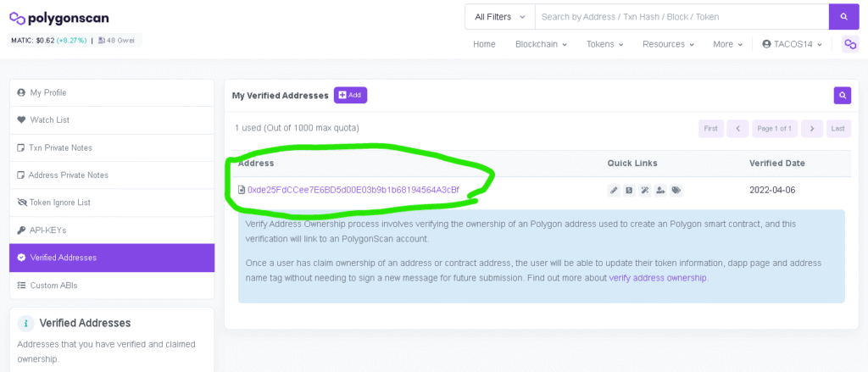
Task: Follow the verify address ownership link
Action: click(x=657, y=278)
